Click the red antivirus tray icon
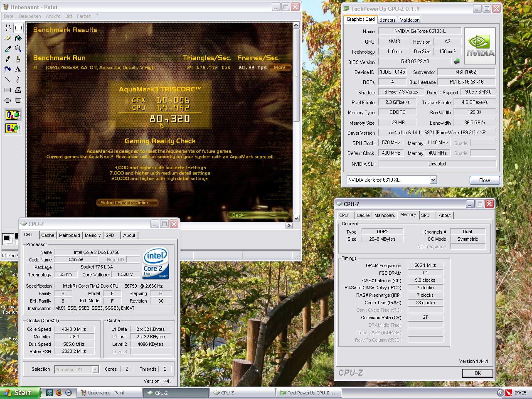Image resolution: width=532 pixels, height=399 pixels. coord(509,393)
